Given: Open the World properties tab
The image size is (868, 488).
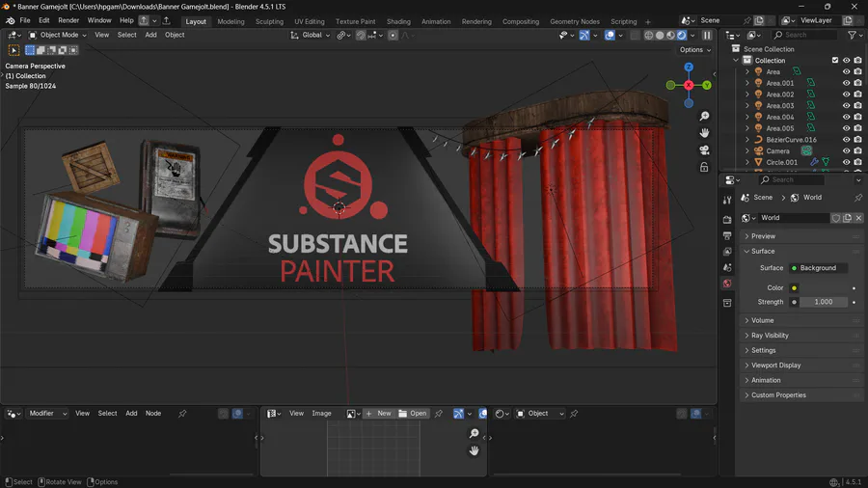Looking at the screenshot, I should pos(727,284).
